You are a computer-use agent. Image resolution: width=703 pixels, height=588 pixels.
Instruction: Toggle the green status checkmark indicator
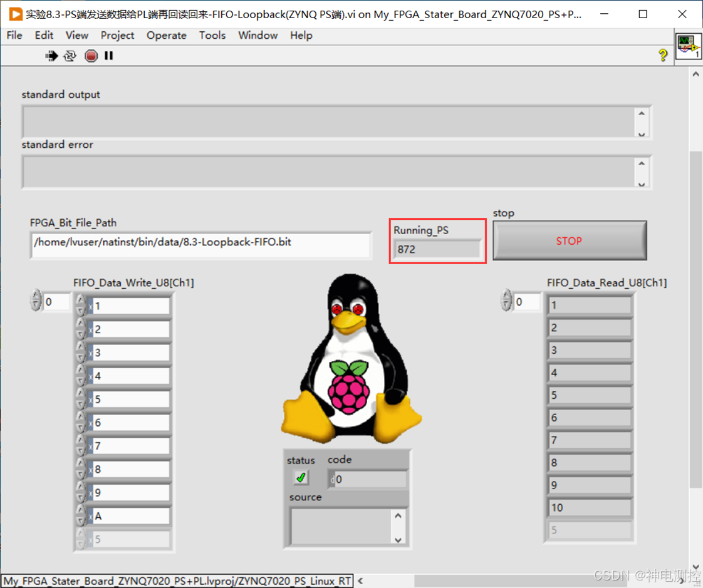click(x=301, y=478)
